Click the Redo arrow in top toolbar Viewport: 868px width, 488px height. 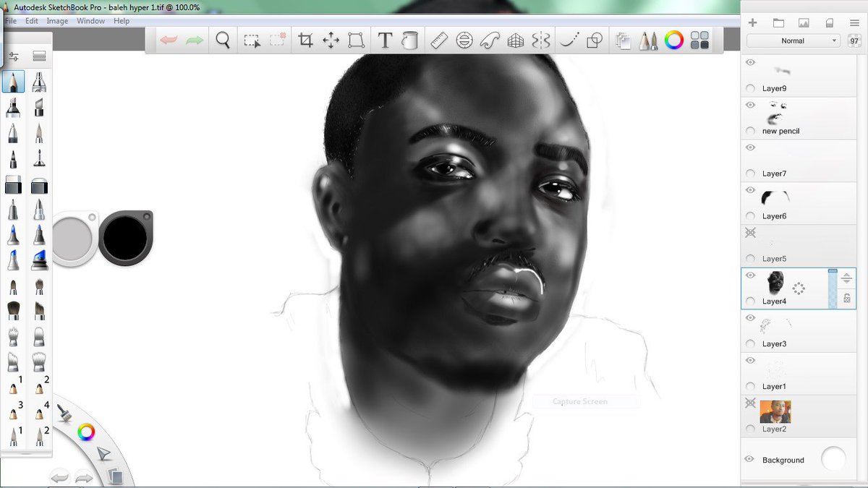[195, 40]
